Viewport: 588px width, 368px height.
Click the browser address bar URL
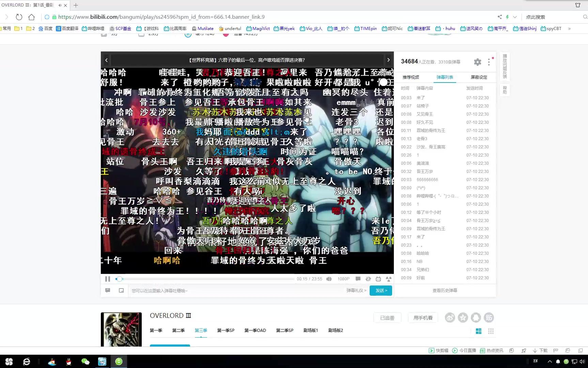point(161,17)
